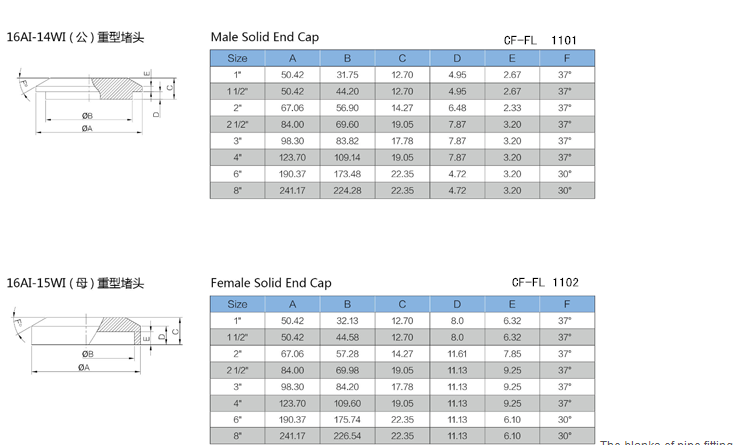748x445 pixels.
Task: Click column F header in female cap table
Action: (567, 304)
